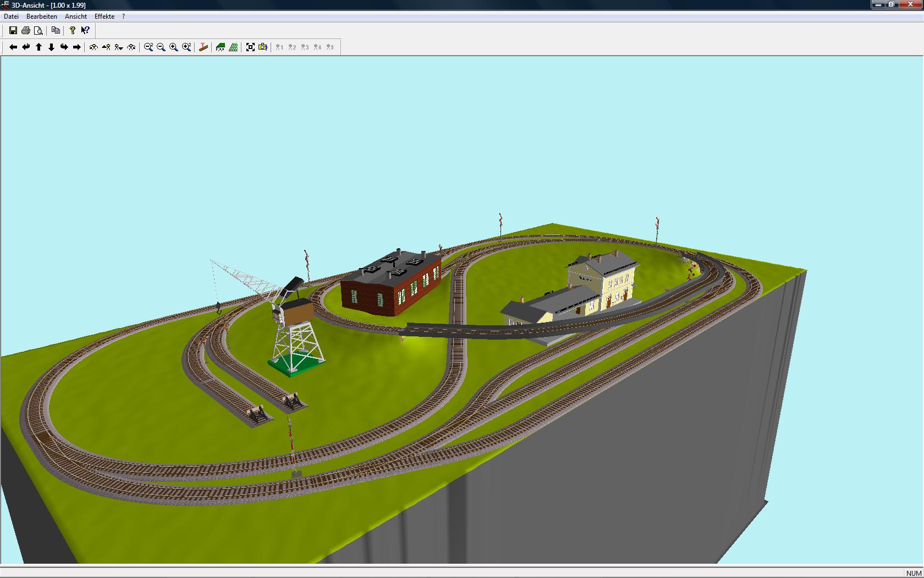Copy the view using the copy icon
The width and height of the screenshot is (924, 578).
[56, 31]
